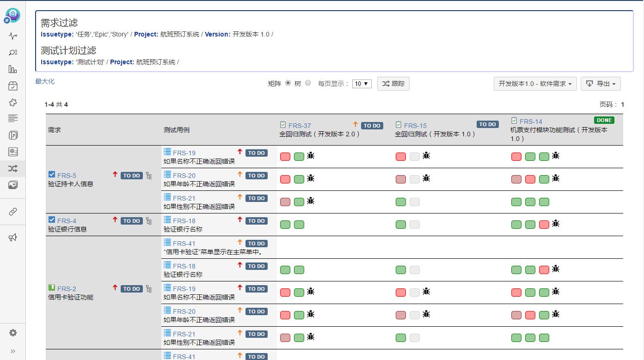Click the app logo avatar in the sidebar
Image resolution: width=644 pixels, height=360 pixels.
[12, 16]
